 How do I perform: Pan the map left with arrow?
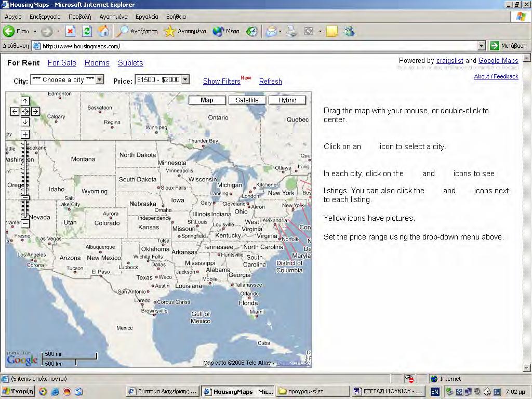click(15, 111)
